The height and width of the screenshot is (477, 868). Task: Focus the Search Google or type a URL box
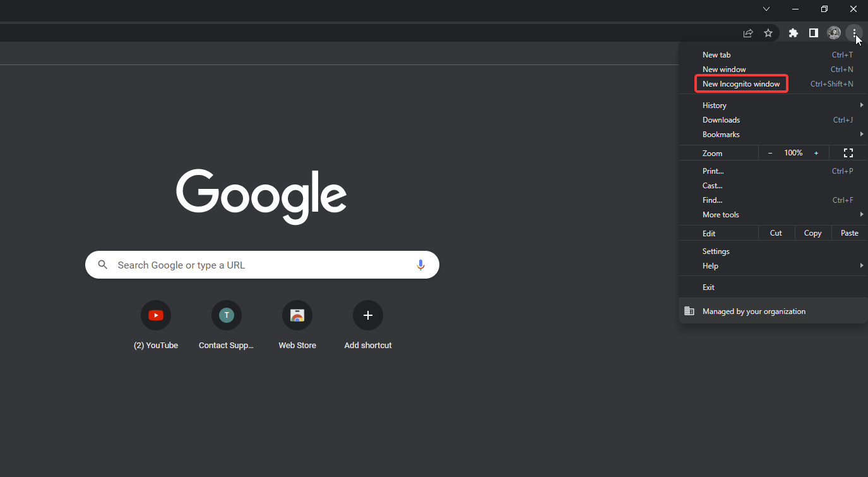tap(262, 265)
